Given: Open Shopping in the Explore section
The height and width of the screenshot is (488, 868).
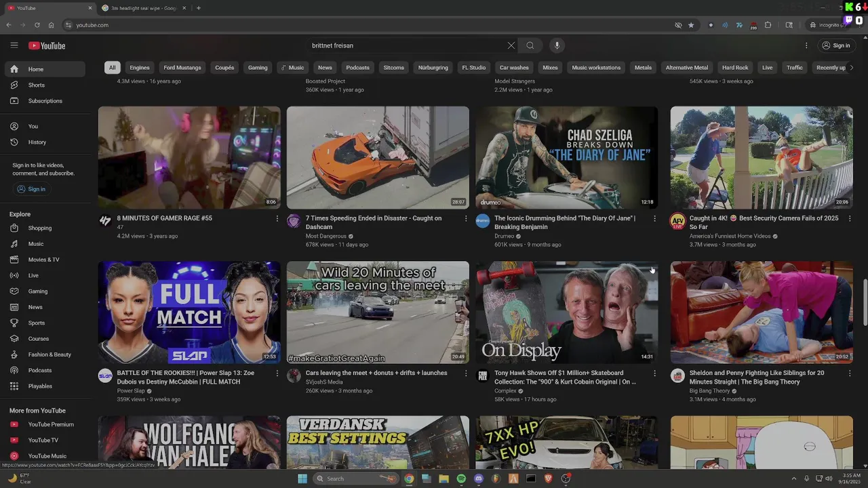Looking at the screenshot, I should coord(45,228).
